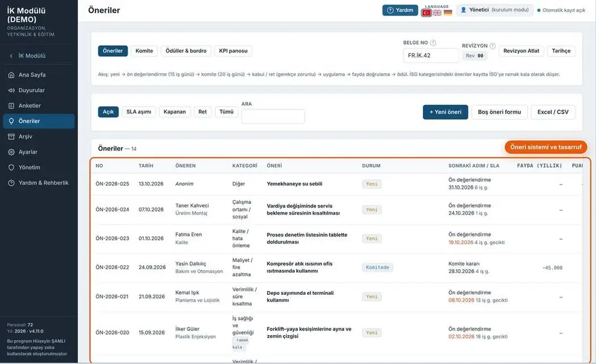Switch language with the British flag
The height and width of the screenshot is (364, 596).
tap(438, 12)
